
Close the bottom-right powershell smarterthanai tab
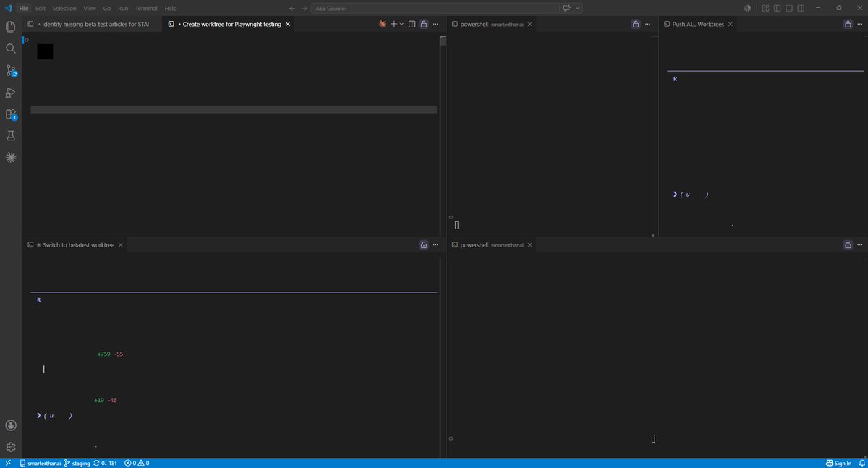tap(530, 245)
